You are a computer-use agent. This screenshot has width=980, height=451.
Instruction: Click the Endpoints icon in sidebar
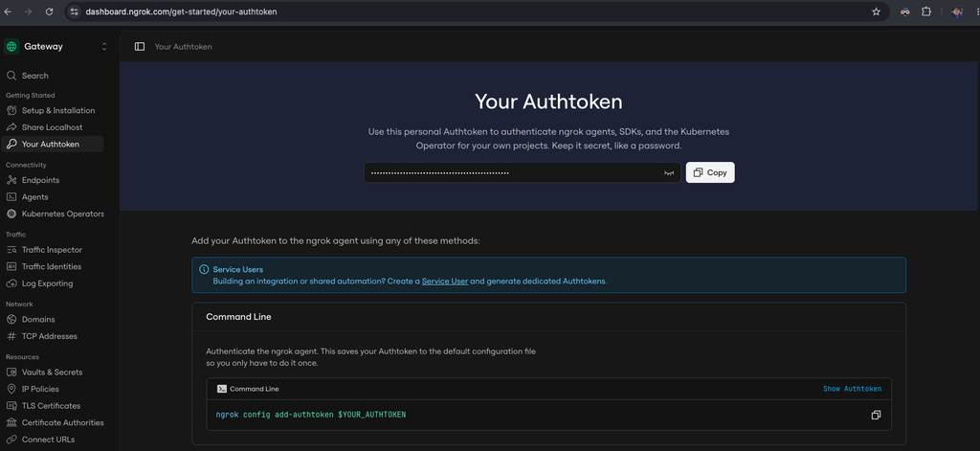tap(11, 180)
